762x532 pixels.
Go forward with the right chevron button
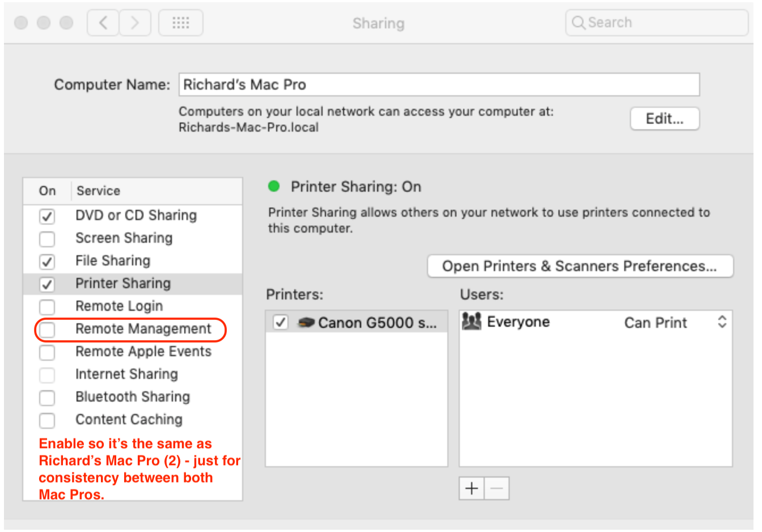click(x=135, y=23)
